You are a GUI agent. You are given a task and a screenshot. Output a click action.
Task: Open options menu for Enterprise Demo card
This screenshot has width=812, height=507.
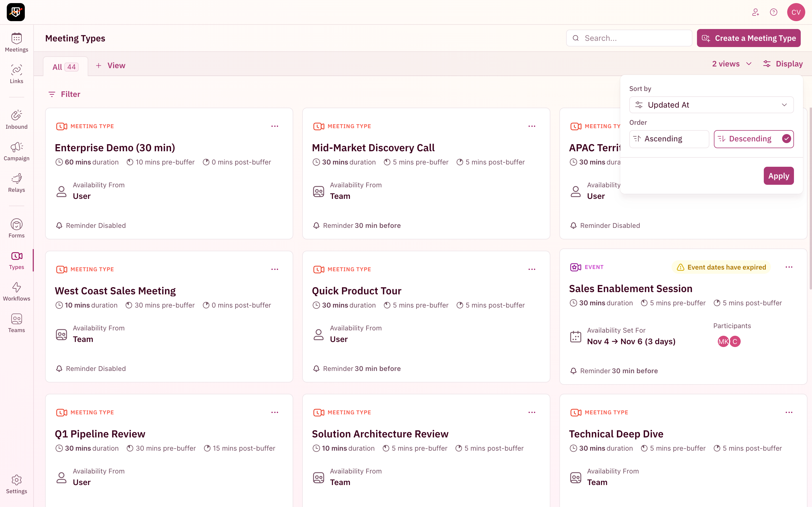tap(274, 126)
